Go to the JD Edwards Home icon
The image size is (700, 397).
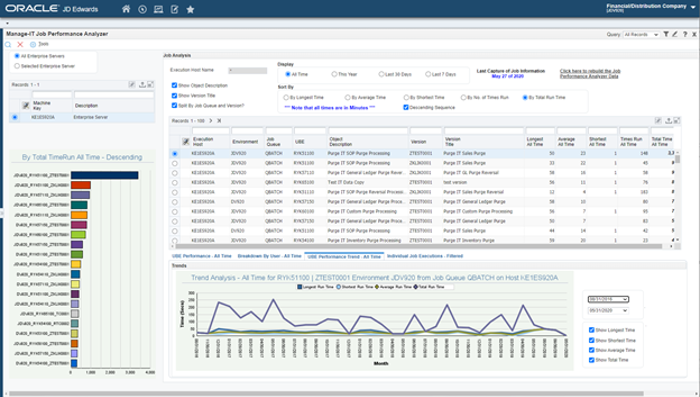[x=126, y=9]
